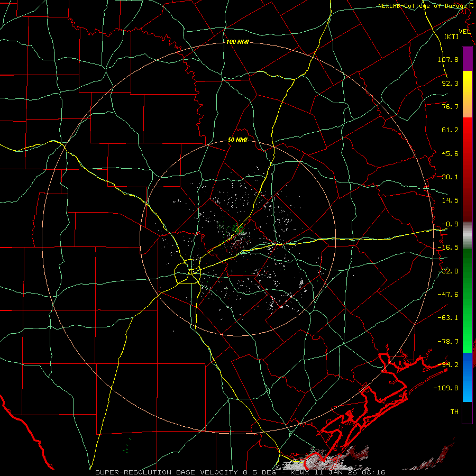Pick the dark TH segment of the scale
This screenshot has height=476, width=476.
[x=467, y=412]
